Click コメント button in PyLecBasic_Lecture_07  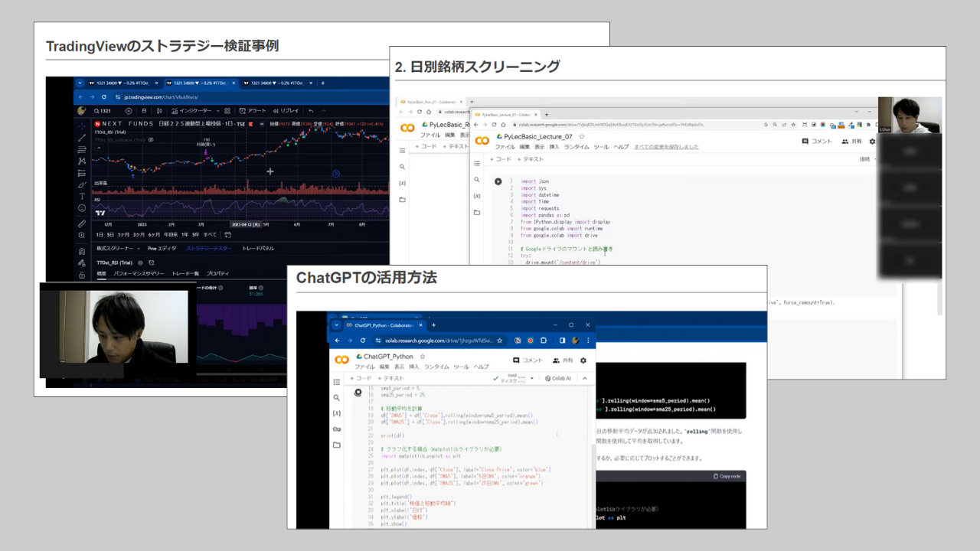coord(817,141)
